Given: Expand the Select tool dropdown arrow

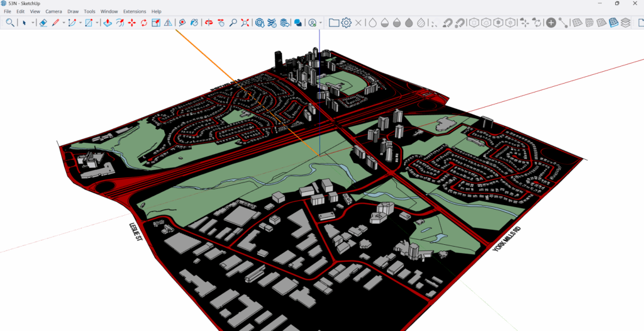Looking at the screenshot, I should [33, 23].
